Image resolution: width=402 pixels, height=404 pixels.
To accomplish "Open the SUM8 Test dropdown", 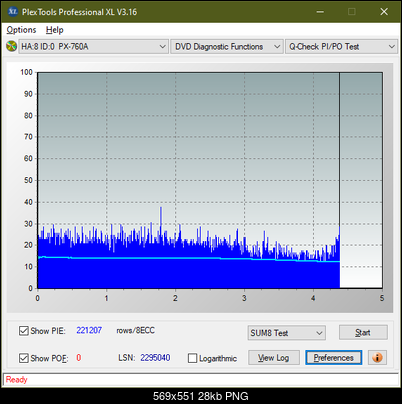I will [287, 333].
